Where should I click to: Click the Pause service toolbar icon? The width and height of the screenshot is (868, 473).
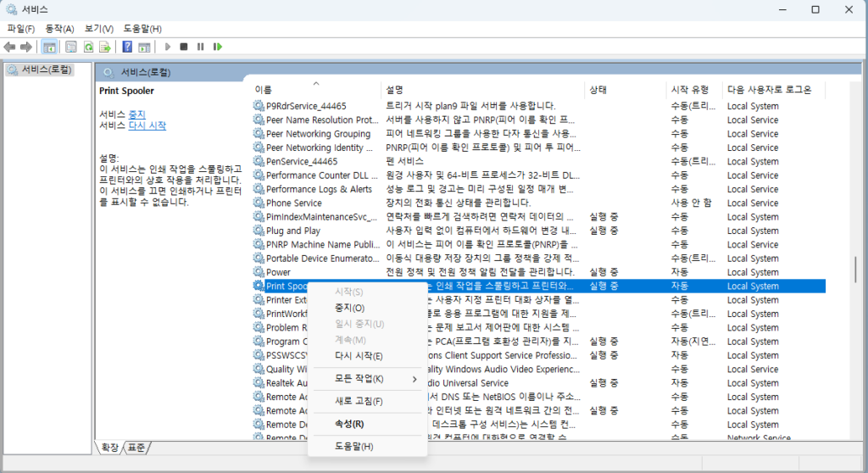coord(200,47)
